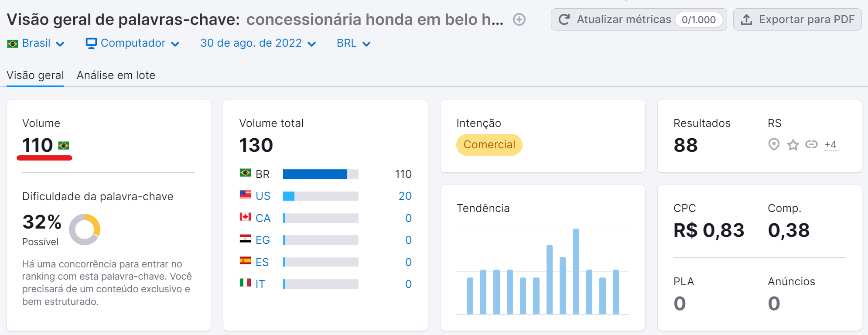The width and height of the screenshot is (868, 335).
Task: Click the BR flag in volume total list
Action: click(x=245, y=173)
